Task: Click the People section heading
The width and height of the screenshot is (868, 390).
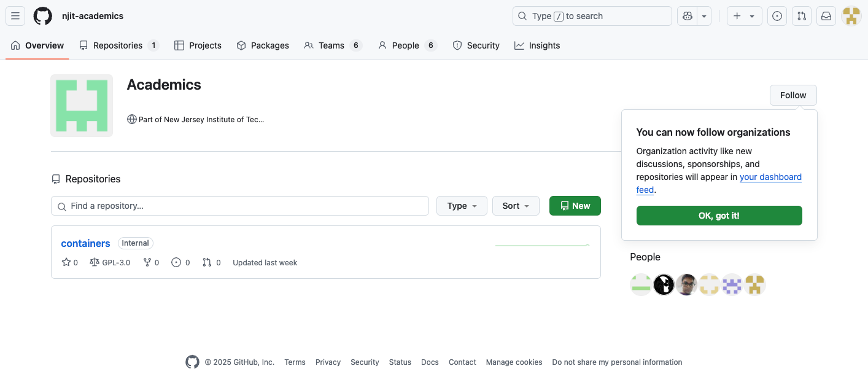Action: click(x=645, y=257)
